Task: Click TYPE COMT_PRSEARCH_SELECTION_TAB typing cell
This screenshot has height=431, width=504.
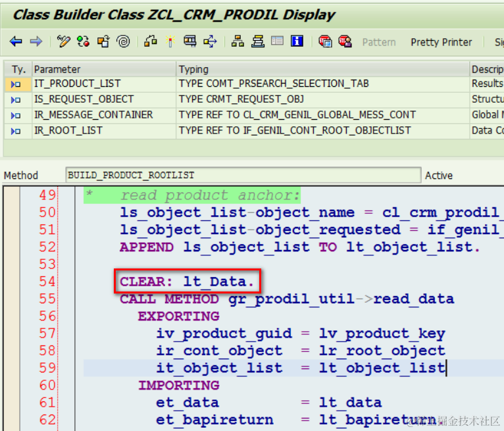Action: pos(322,84)
